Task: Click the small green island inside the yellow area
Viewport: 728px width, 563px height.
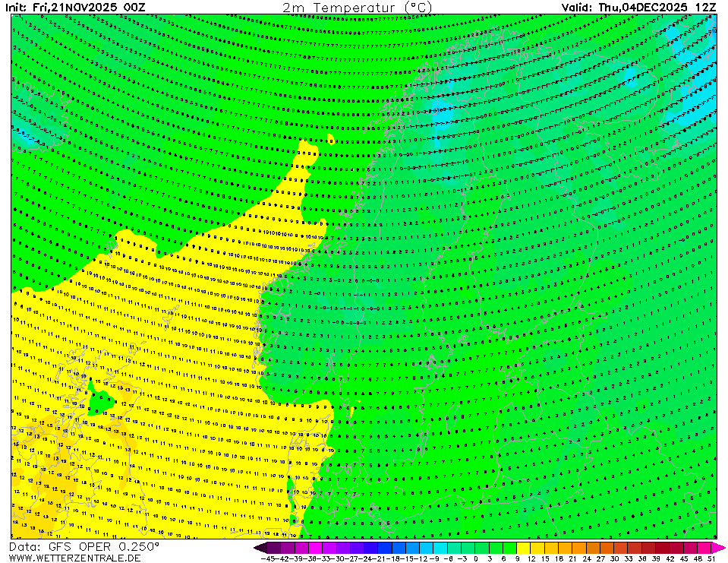Action: [x=100, y=400]
